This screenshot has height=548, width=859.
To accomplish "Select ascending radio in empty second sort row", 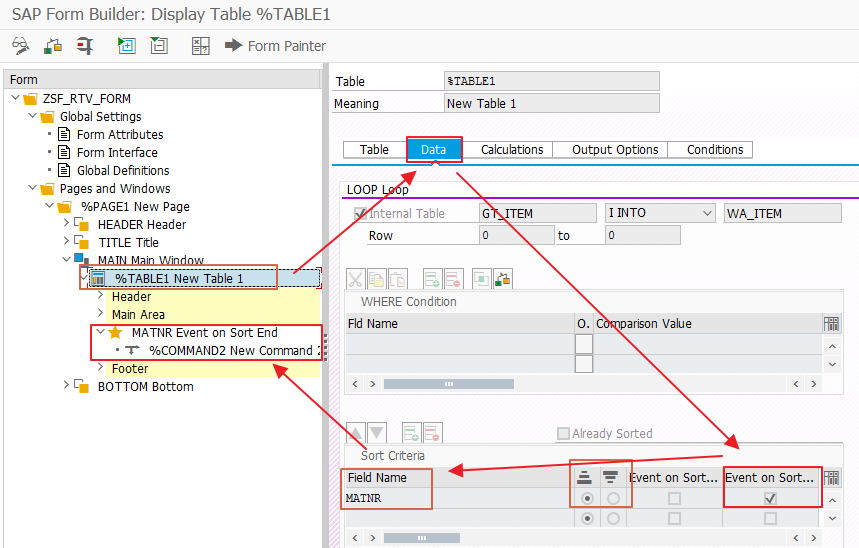I will tap(587, 518).
